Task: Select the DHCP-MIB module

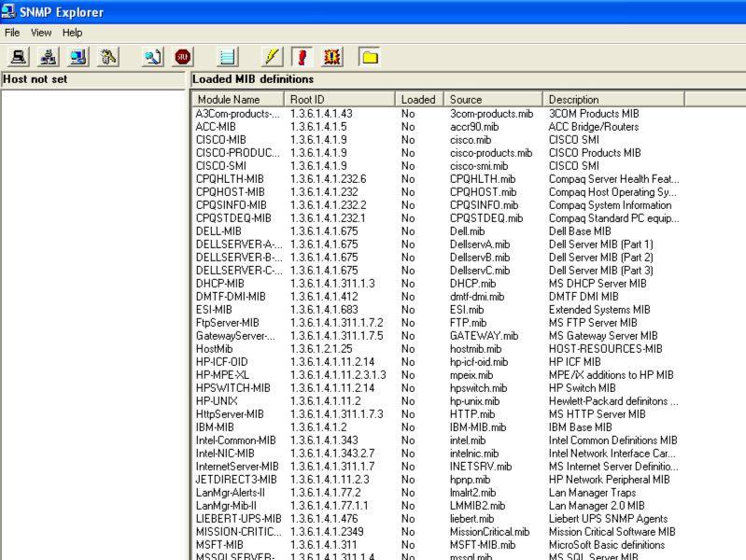Action: tap(219, 284)
